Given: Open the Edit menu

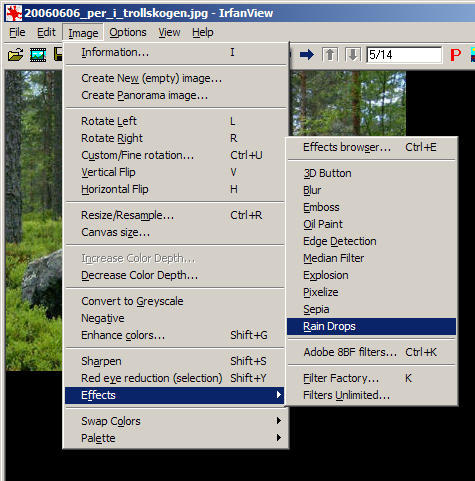Looking at the screenshot, I should pyautogui.click(x=46, y=32).
